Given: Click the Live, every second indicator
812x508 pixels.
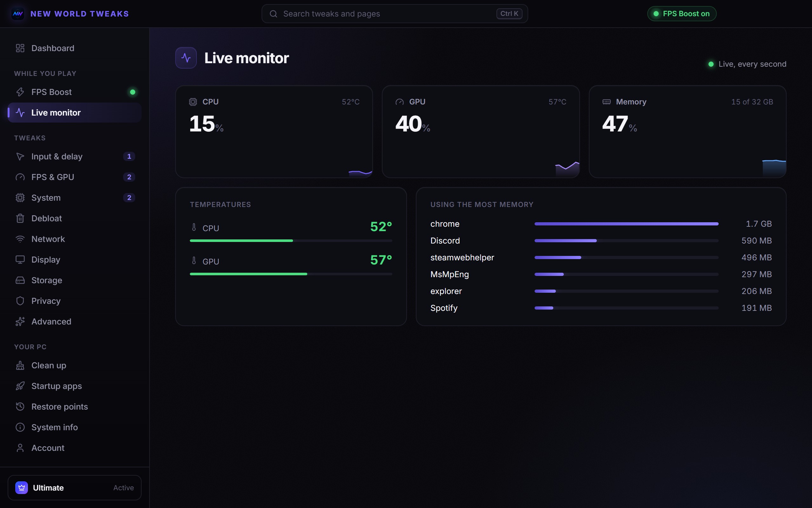Looking at the screenshot, I should click(x=747, y=64).
